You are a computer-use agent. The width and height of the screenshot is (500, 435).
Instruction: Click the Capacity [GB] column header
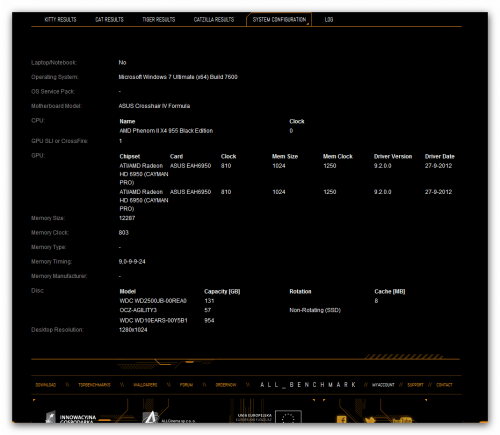[x=222, y=291]
